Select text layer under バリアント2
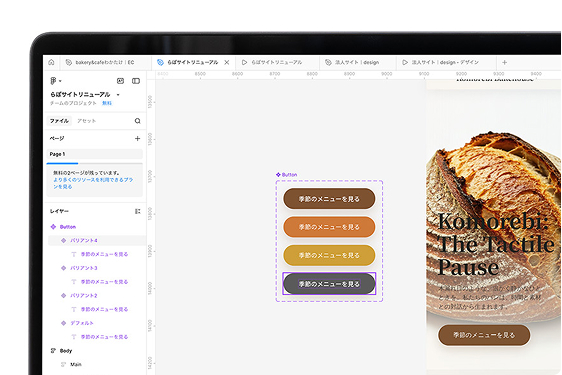 pos(104,309)
